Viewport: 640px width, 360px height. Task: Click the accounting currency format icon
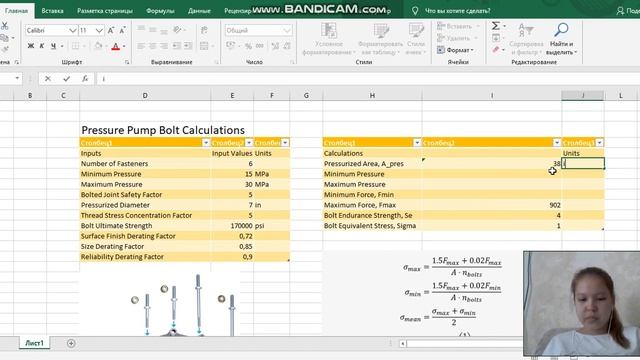click(x=231, y=46)
